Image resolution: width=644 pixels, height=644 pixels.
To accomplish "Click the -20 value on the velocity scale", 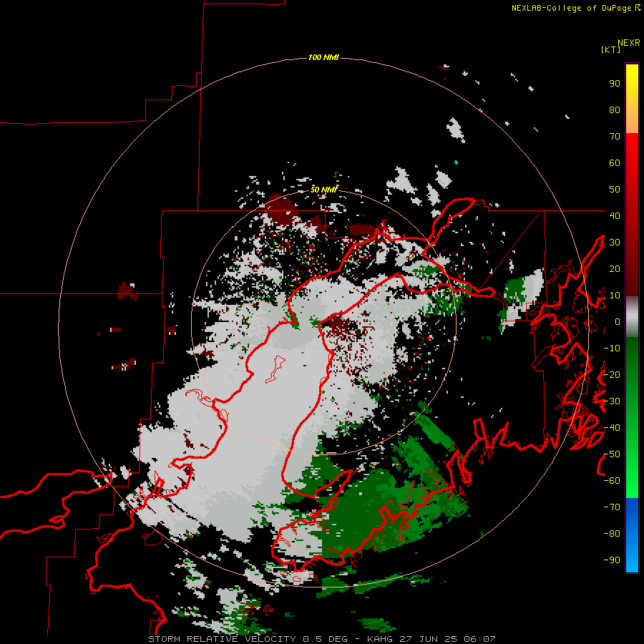I will (612, 374).
